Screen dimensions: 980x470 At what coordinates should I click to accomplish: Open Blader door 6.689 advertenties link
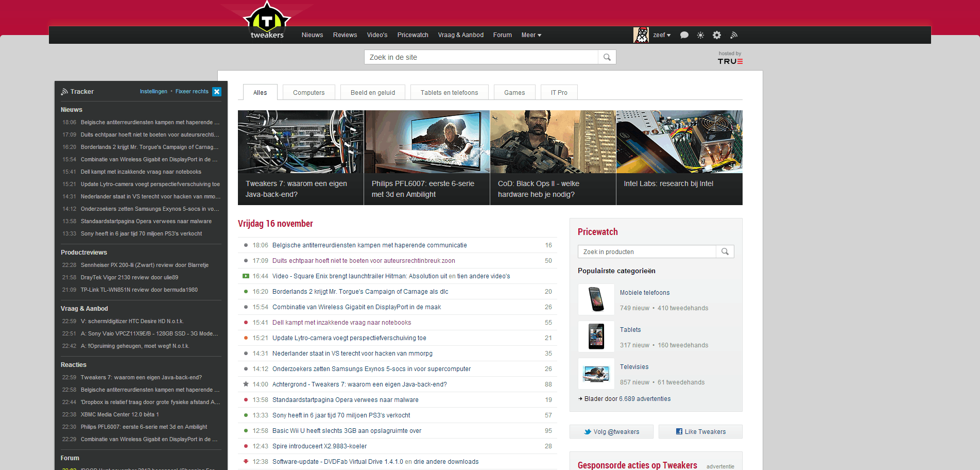[627, 399]
